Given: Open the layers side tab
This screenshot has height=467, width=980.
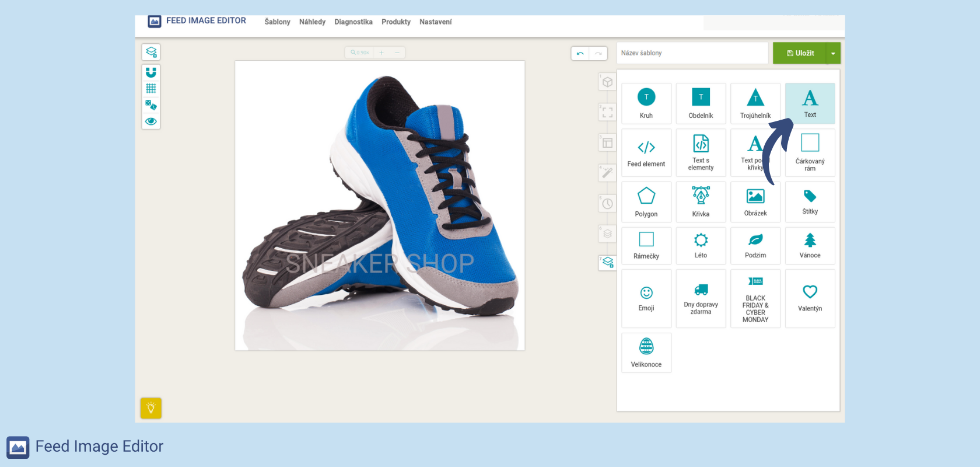Looking at the screenshot, I should 607,233.
